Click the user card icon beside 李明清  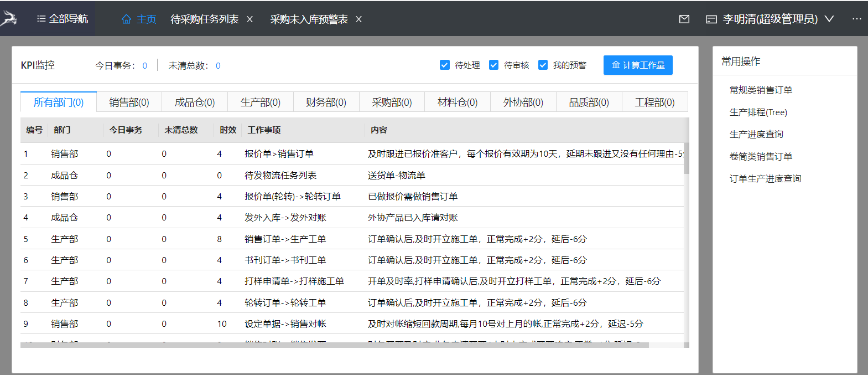711,19
